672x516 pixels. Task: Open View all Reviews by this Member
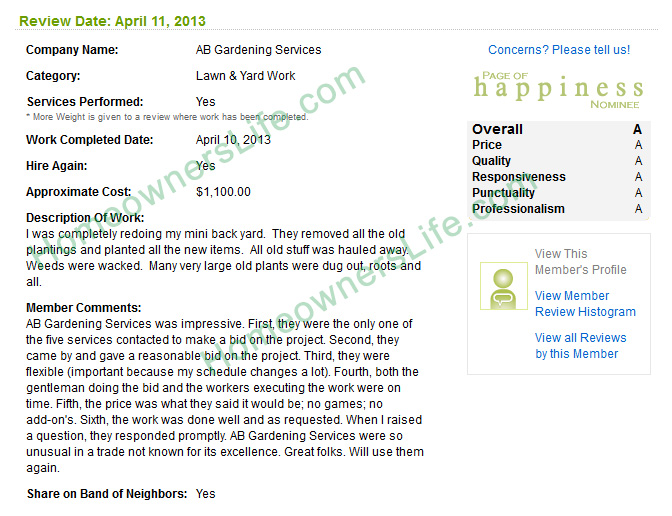coord(580,345)
